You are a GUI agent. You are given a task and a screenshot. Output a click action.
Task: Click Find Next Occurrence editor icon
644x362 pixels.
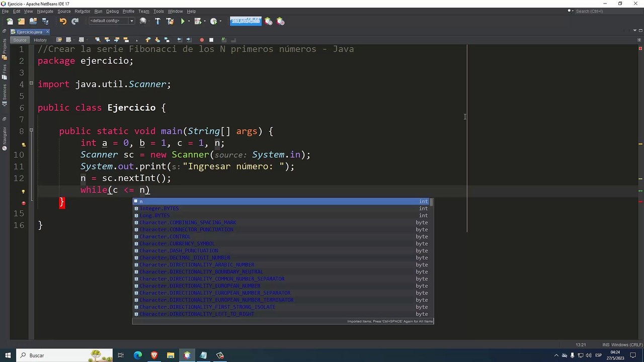(x=117, y=40)
